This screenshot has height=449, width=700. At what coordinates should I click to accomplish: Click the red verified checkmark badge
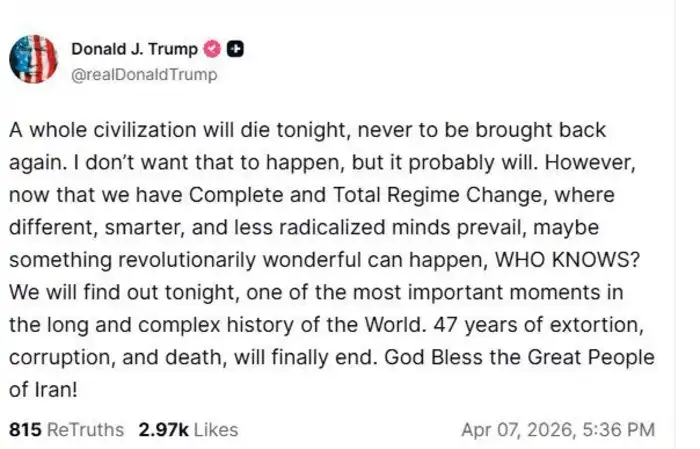[x=212, y=48]
